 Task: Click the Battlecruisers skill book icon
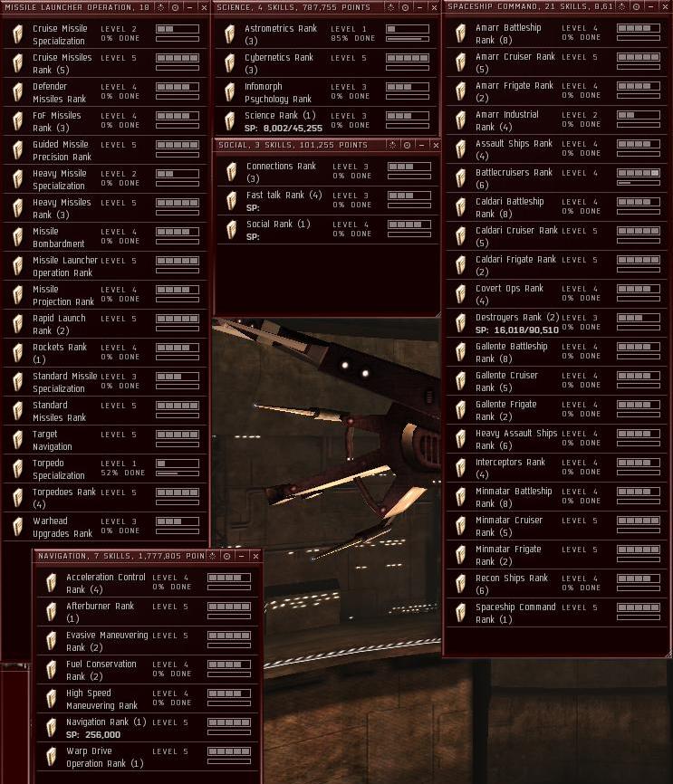pyautogui.click(x=461, y=178)
